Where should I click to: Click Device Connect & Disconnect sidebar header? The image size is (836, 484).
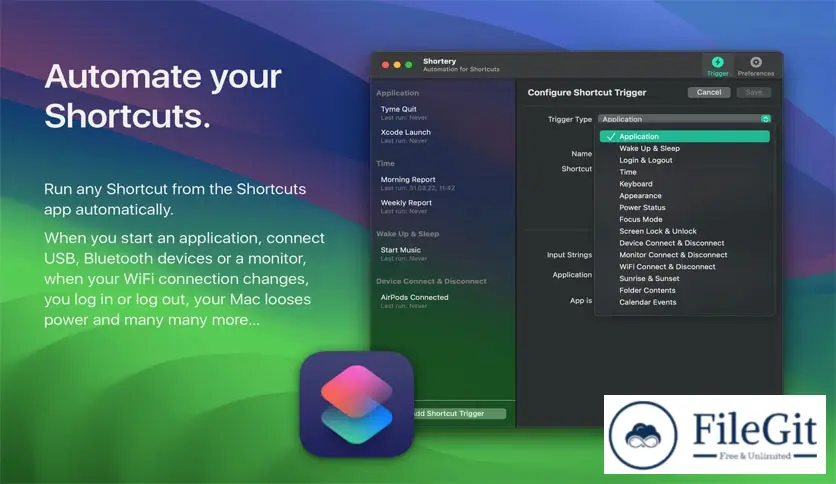[x=431, y=281]
